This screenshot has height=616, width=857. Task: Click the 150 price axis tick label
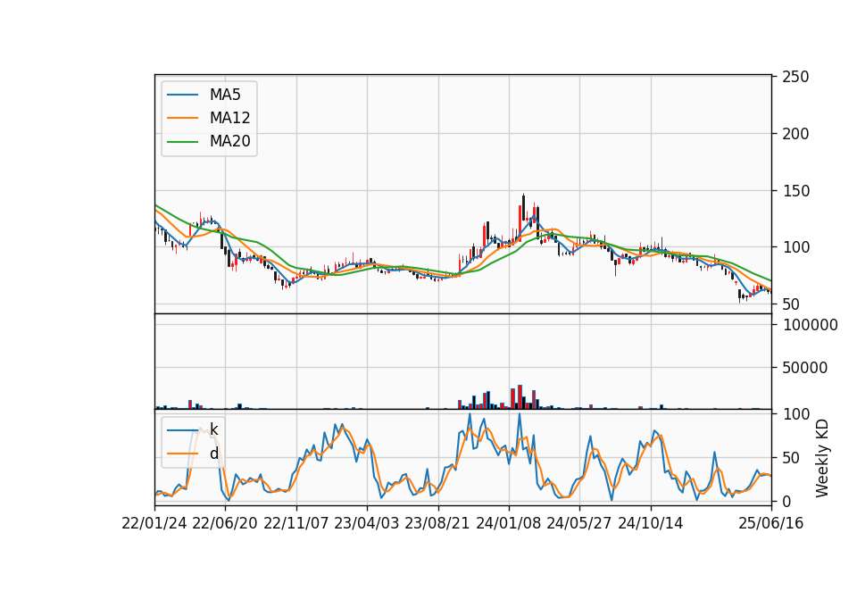[x=795, y=191]
